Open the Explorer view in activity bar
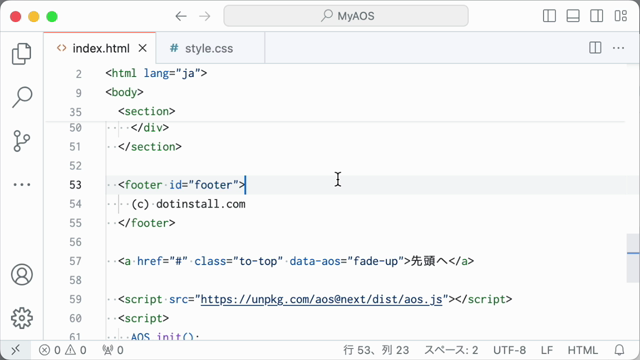Screen dimensions: 640x360 (x=22, y=53)
